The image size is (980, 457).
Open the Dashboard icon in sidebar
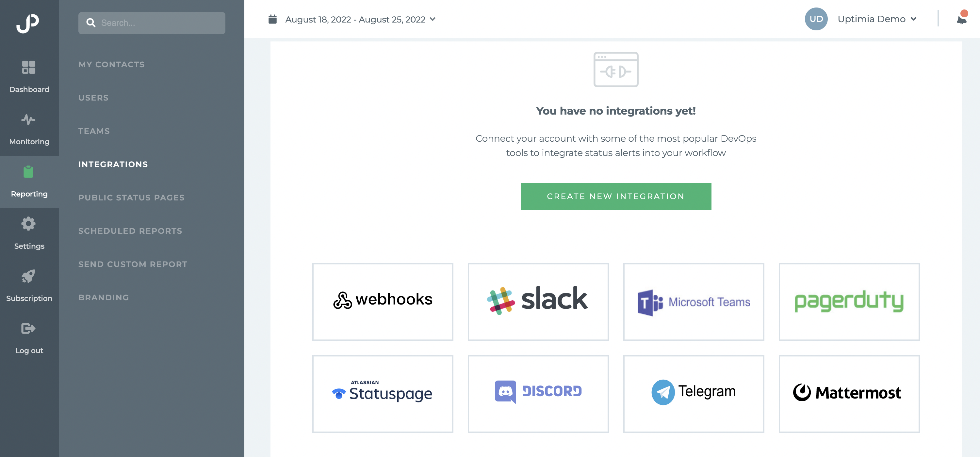coord(28,67)
